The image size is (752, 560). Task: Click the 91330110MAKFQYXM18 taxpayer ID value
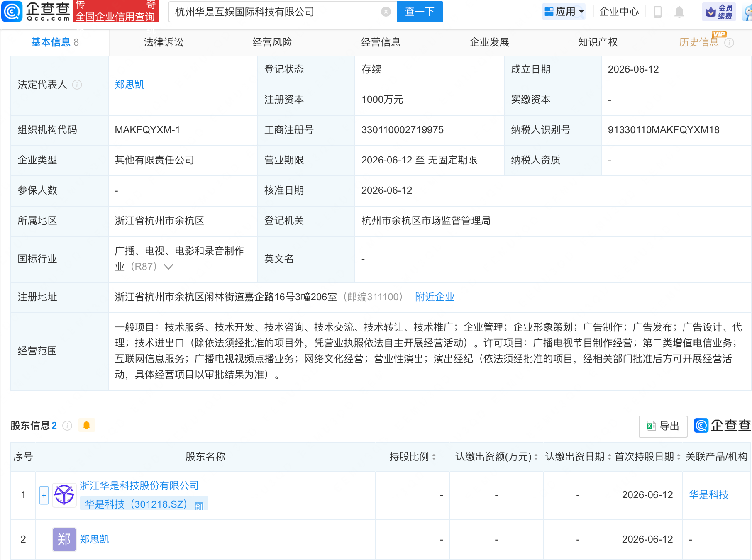(664, 130)
